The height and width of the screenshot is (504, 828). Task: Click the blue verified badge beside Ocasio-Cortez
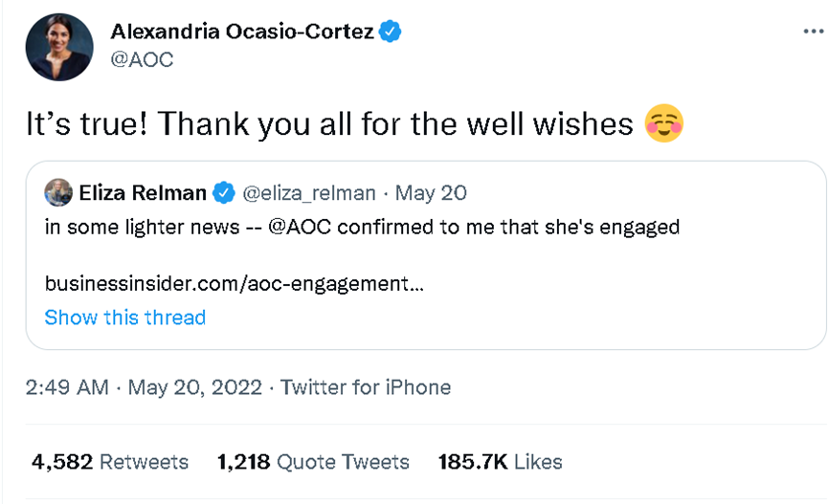[390, 32]
